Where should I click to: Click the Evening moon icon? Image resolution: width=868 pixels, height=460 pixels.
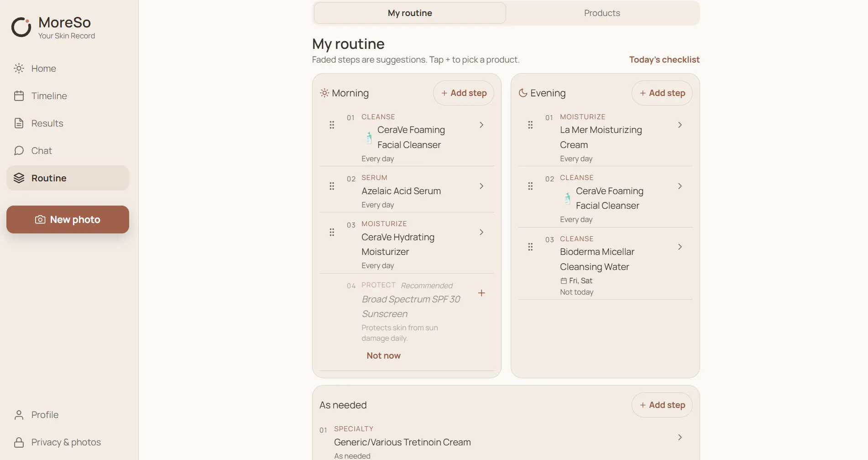(523, 93)
